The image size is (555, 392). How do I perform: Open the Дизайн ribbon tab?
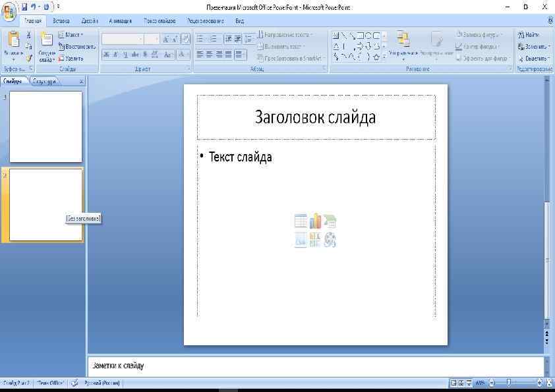point(90,21)
